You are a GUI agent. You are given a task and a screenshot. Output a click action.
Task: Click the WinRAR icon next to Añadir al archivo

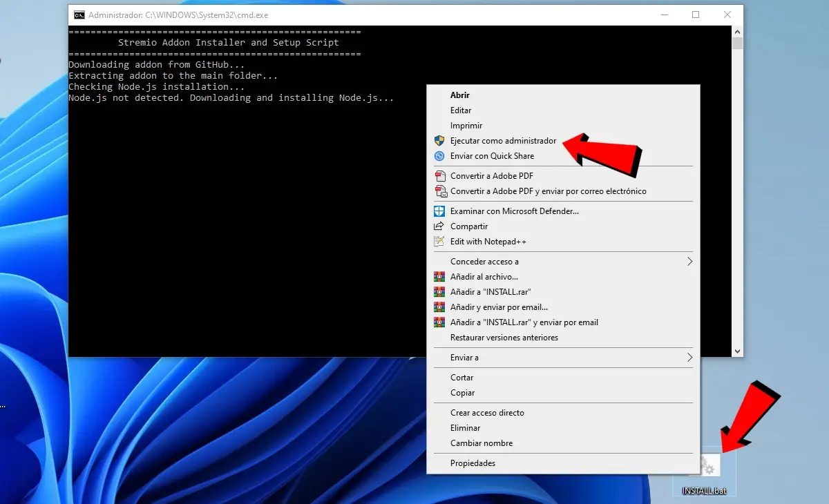(x=439, y=277)
